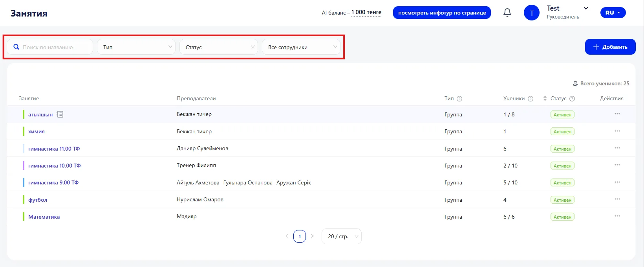
Task: Expand the Test user menu chevron
Action: (586, 8)
